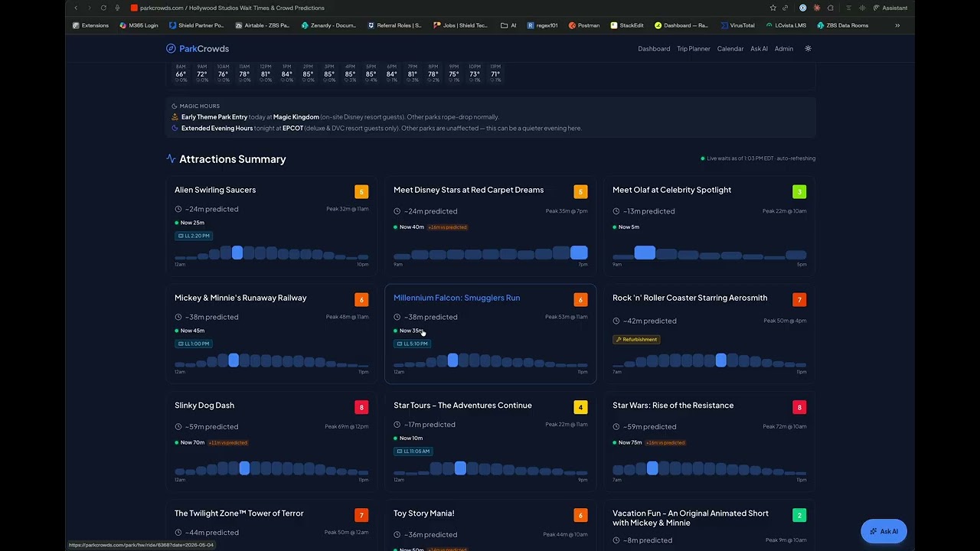Click the red starburst extension icon
The width and height of the screenshot is (980, 551).
coord(817,8)
